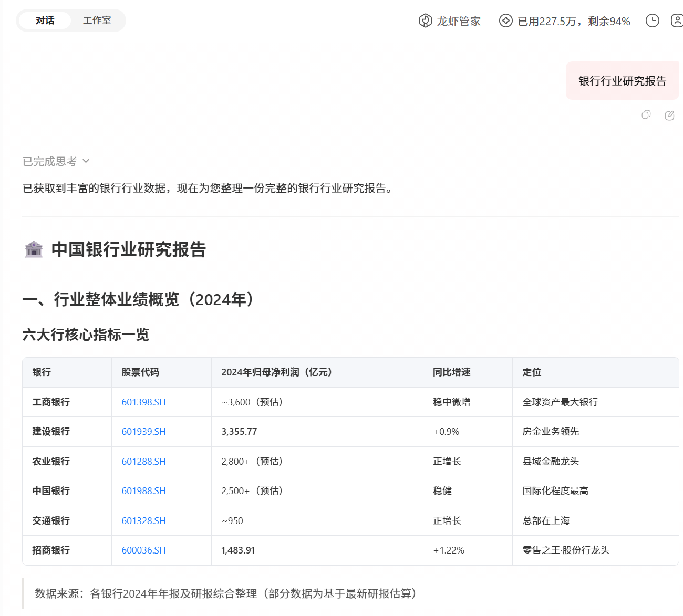Switch the mode toggle to 工作室
The height and width of the screenshot is (616, 683).
point(97,20)
